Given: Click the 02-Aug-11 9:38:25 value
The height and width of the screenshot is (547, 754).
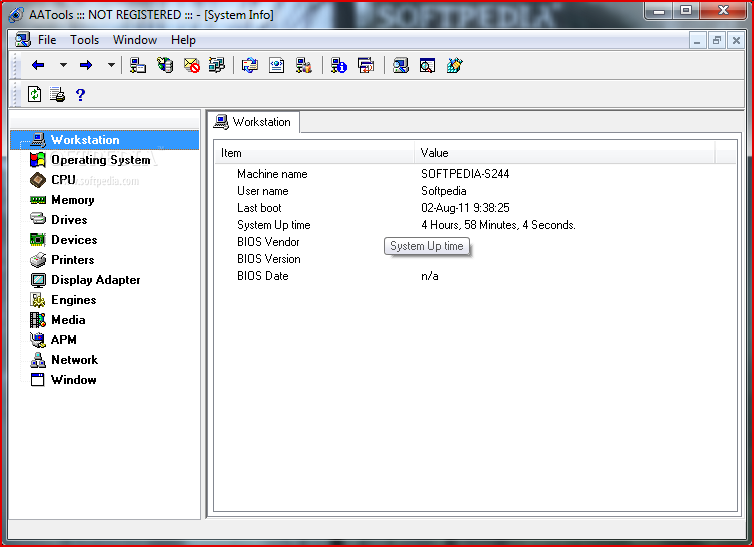Looking at the screenshot, I should [x=465, y=208].
